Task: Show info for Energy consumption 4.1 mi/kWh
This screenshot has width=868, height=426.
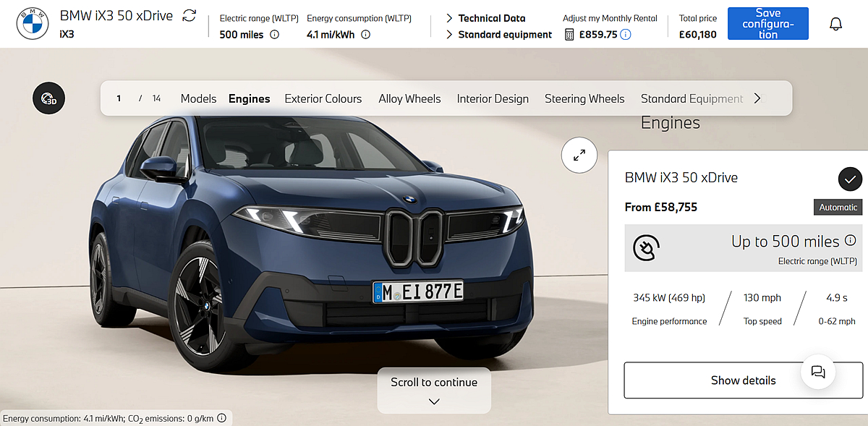Action: click(x=365, y=34)
